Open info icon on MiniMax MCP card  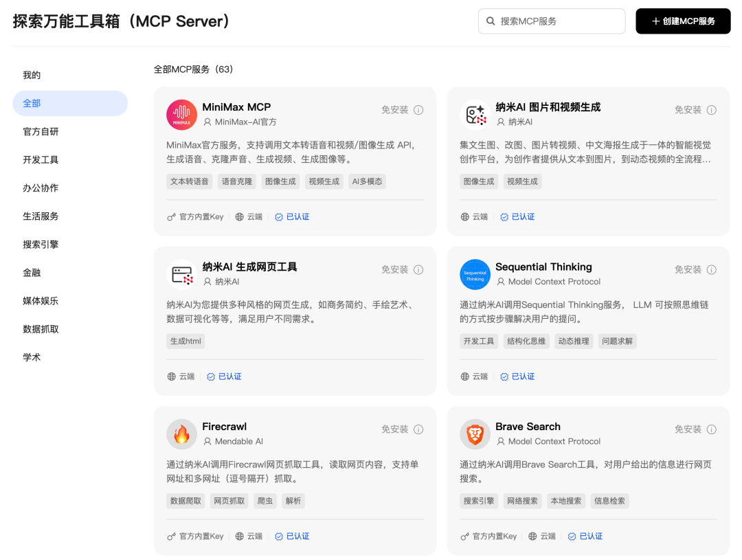pos(418,110)
